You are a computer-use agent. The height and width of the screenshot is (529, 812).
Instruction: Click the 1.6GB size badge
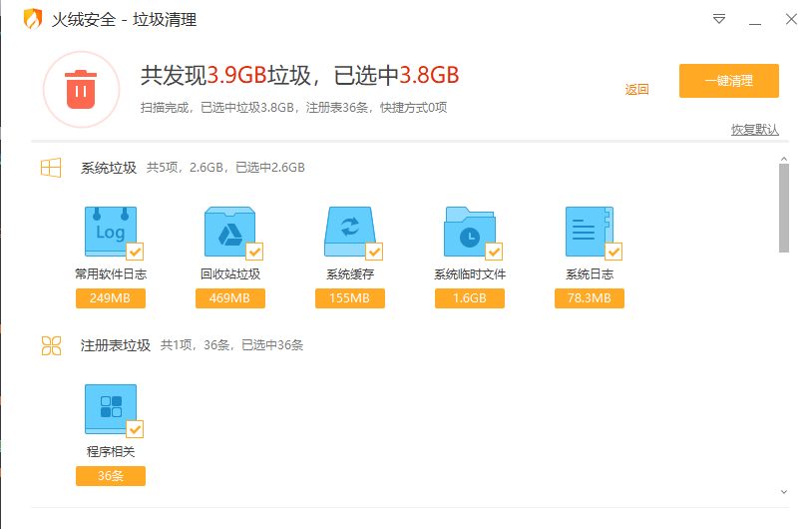(469, 298)
